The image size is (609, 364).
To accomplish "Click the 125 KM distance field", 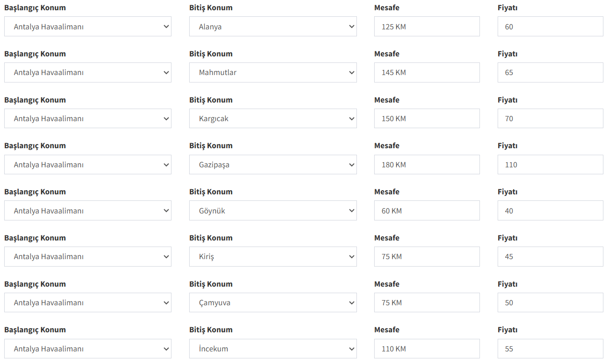I will click(426, 27).
